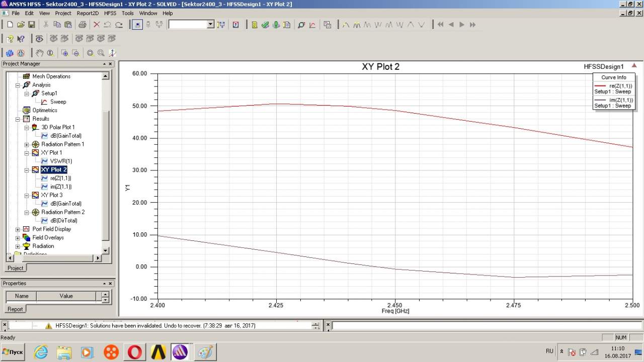Screen dimensions: 644x362
Task: Open the Opera browser from taskbar
Action: [135, 352]
